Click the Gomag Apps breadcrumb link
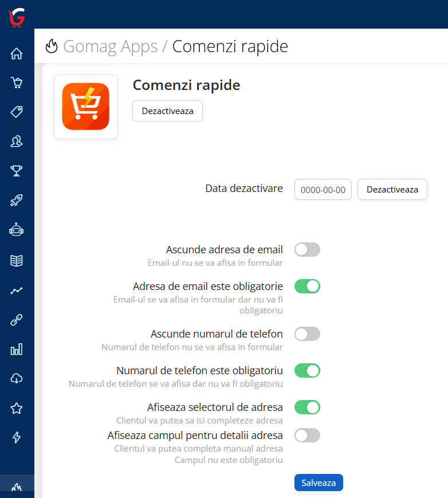Image resolution: width=448 pixels, height=498 pixels. tap(110, 46)
